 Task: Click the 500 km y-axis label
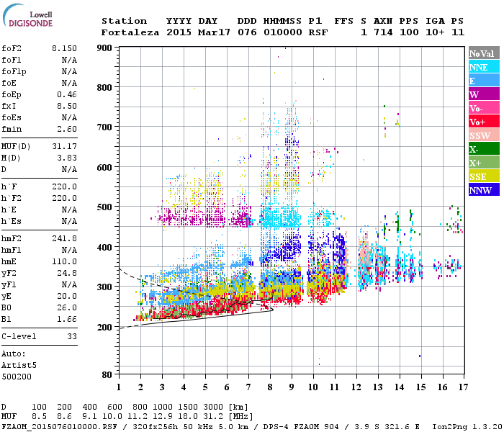point(104,207)
